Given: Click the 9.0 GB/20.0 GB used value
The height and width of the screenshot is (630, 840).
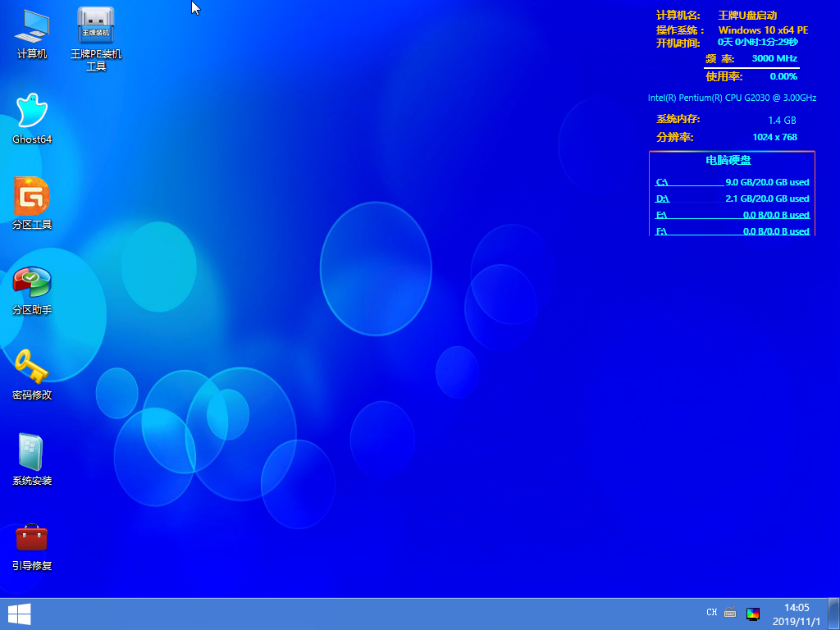Looking at the screenshot, I should point(767,182).
